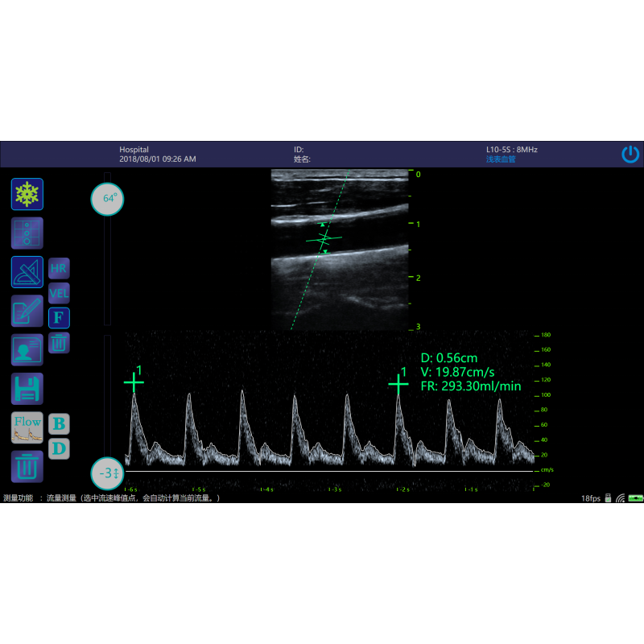Click the small trash delete-measurement button

pyautogui.click(x=58, y=342)
